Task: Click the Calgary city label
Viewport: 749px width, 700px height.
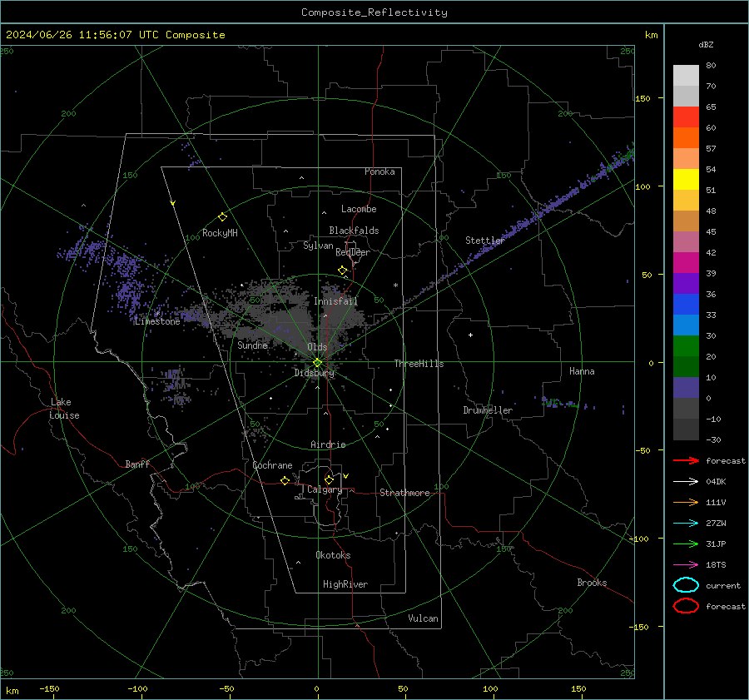Action: (325, 489)
